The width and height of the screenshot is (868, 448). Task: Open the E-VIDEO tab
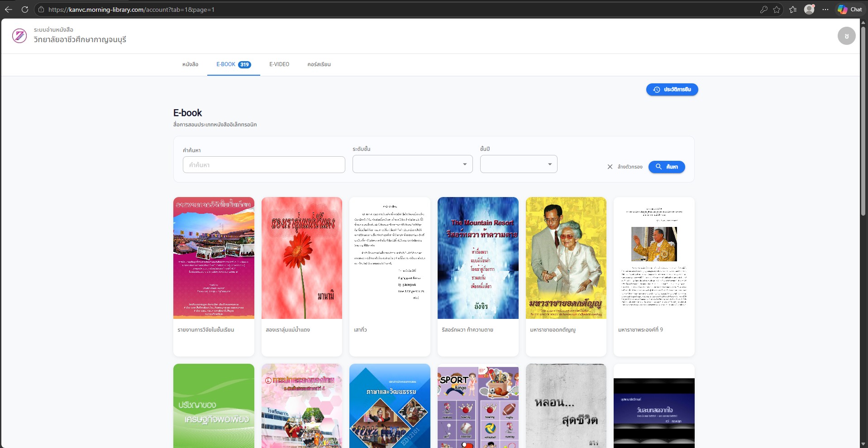279,64
